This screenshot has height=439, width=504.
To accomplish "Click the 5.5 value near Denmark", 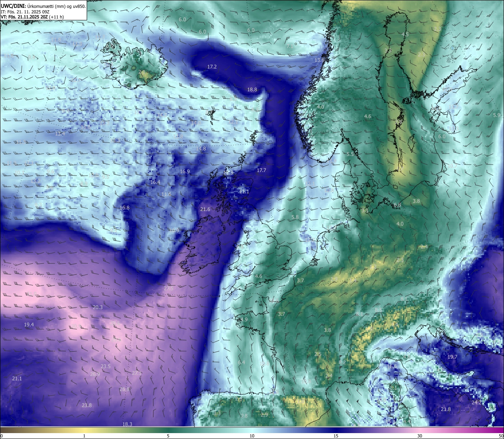I will click(x=350, y=154).
